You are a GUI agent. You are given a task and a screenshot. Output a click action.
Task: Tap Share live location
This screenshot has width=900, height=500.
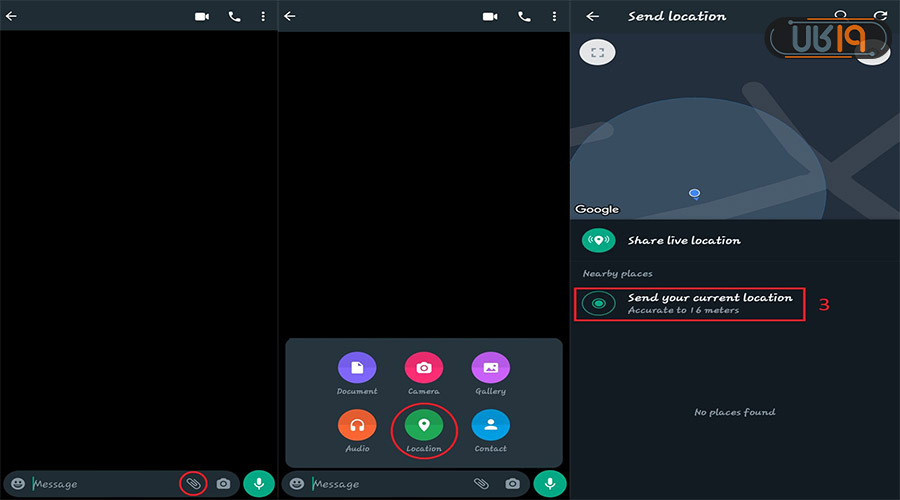[x=684, y=241]
